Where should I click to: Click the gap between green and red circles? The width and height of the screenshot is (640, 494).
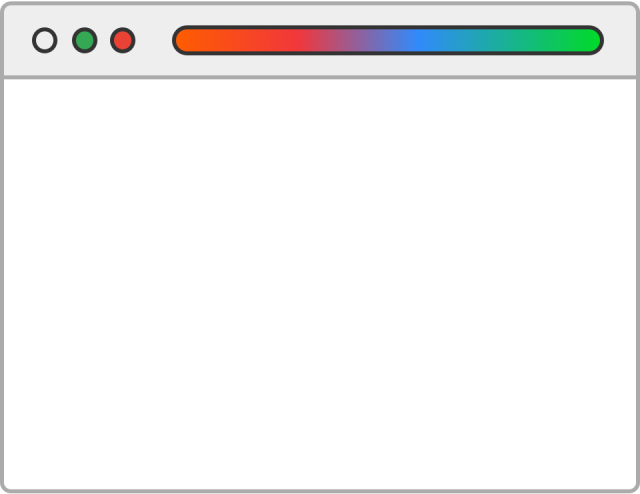pos(104,40)
